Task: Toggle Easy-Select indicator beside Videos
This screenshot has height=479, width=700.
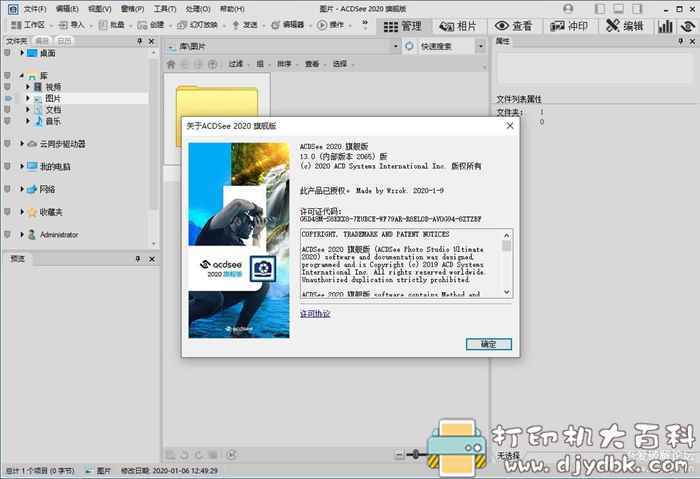Action: pyautogui.click(x=7, y=87)
